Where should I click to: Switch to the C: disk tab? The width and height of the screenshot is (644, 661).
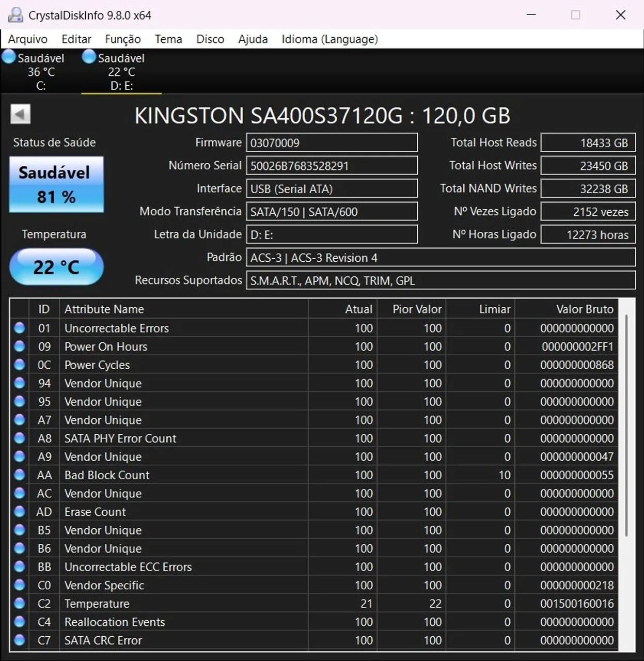41,71
